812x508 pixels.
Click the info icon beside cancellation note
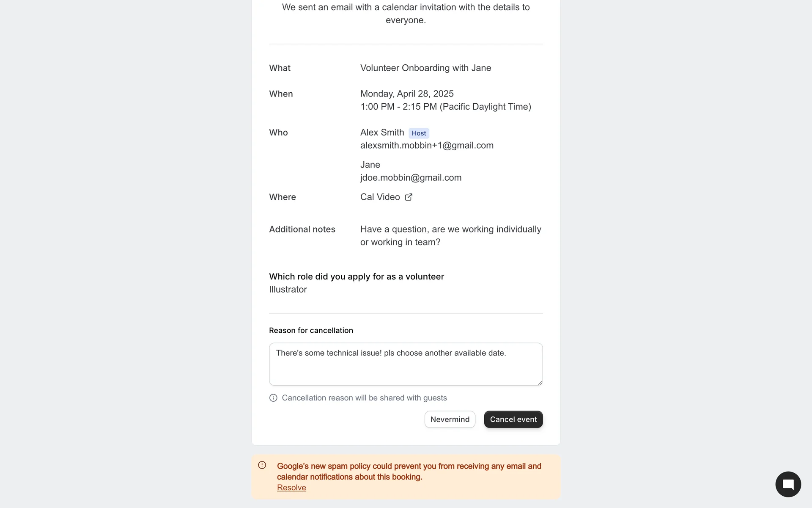click(273, 398)
